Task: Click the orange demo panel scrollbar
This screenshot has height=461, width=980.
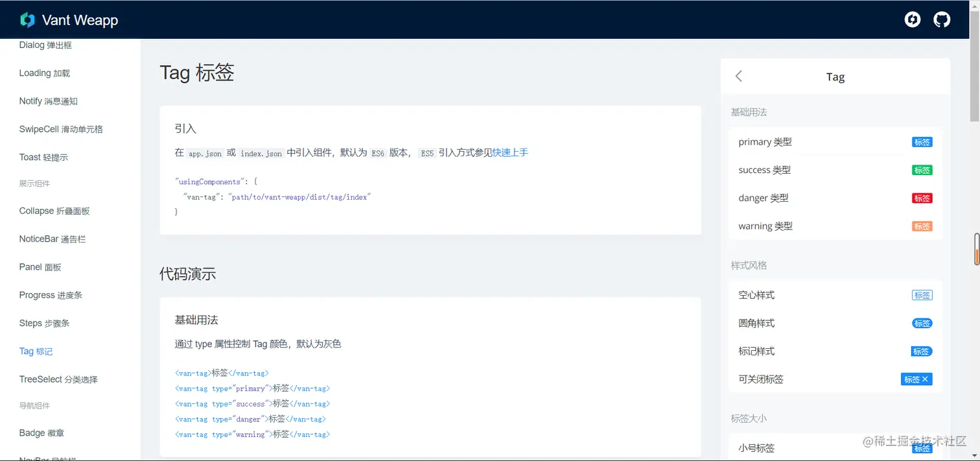Action: point(977,248)
